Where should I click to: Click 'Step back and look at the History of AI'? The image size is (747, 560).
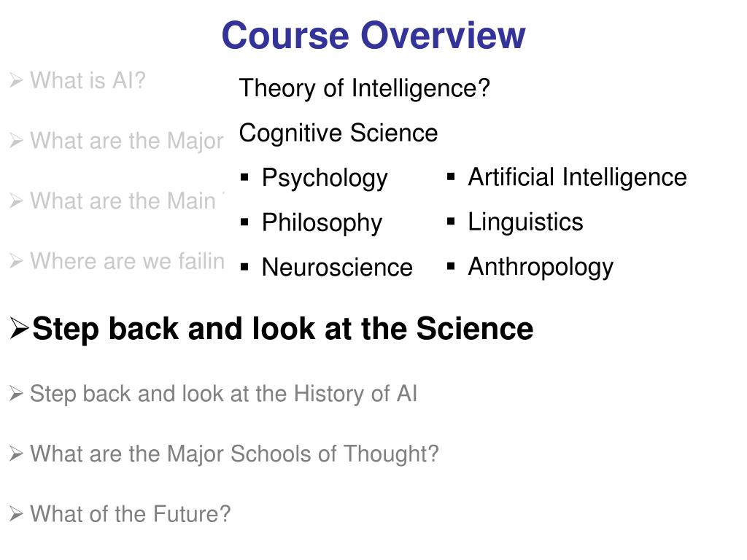coord(224,394)
